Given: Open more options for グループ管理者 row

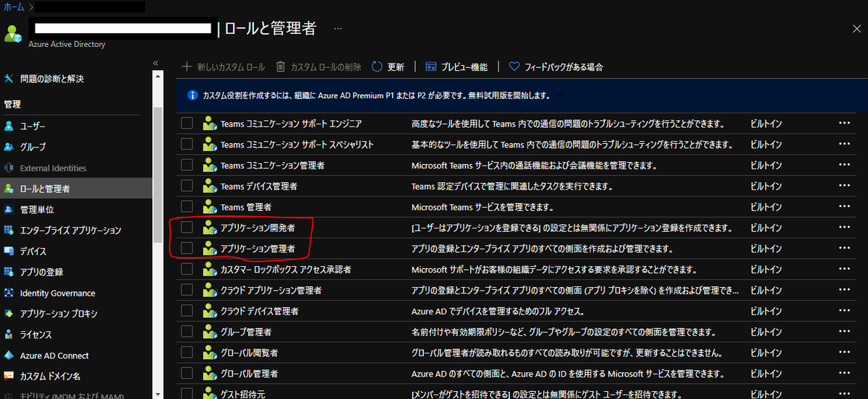Looking at the screenshot, I should pos(844,332).
